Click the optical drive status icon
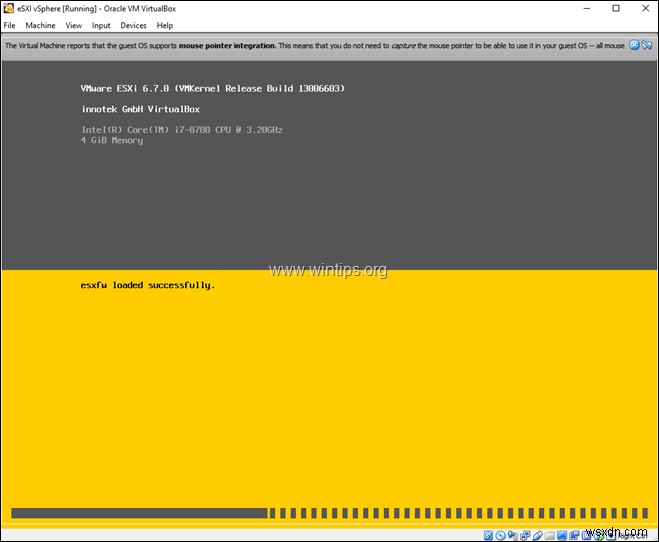Image resolution: width=659 pixels, height=542 pixels. click(x=500, y=535)
